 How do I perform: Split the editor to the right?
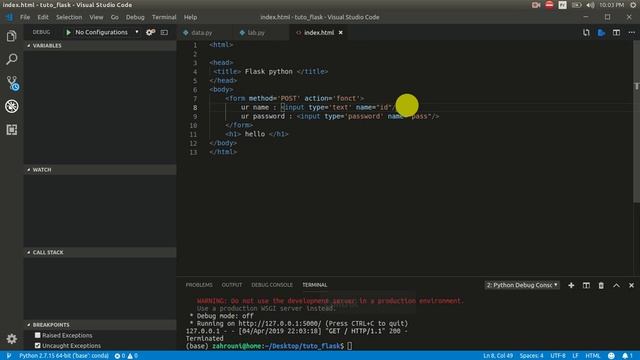click(x=616, y=32)
